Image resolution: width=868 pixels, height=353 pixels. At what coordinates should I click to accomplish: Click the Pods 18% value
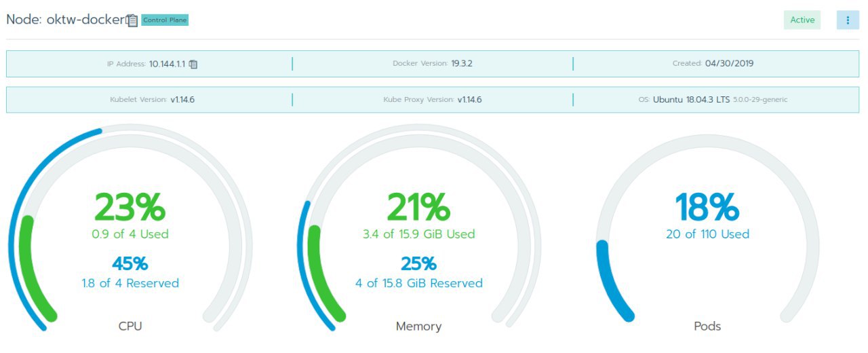click(707, 207)
